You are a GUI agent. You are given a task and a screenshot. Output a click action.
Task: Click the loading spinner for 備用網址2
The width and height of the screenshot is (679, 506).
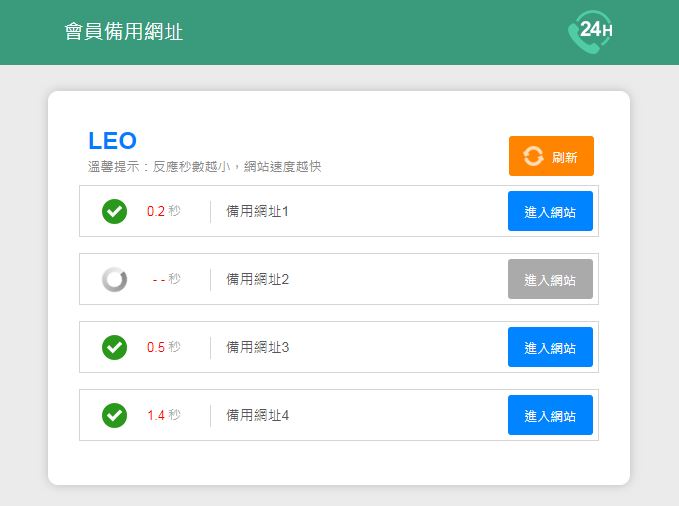point(115,279)
